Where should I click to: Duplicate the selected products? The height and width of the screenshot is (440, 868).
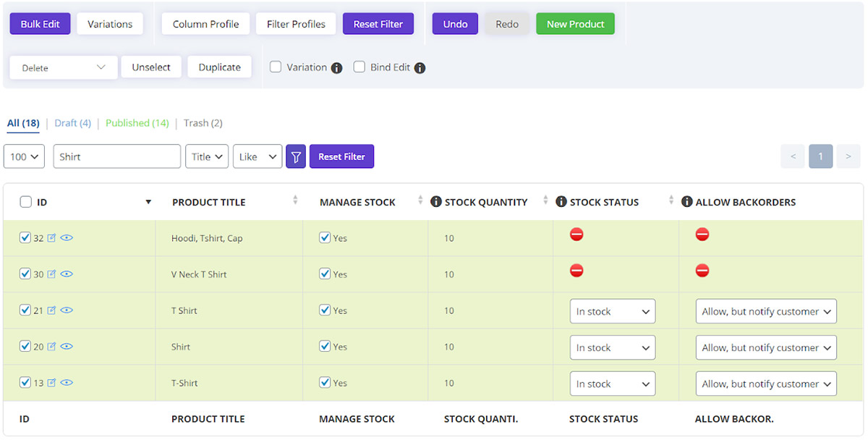(x=219, y=67)
